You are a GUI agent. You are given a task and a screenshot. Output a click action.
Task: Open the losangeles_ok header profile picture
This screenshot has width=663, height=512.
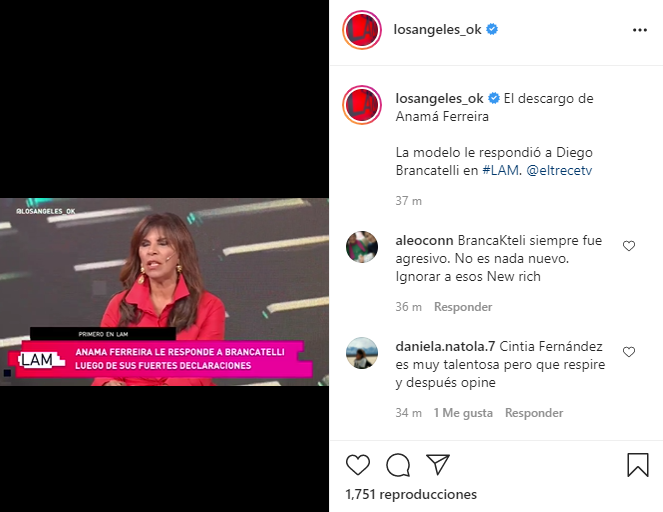(x=362, y=30)
